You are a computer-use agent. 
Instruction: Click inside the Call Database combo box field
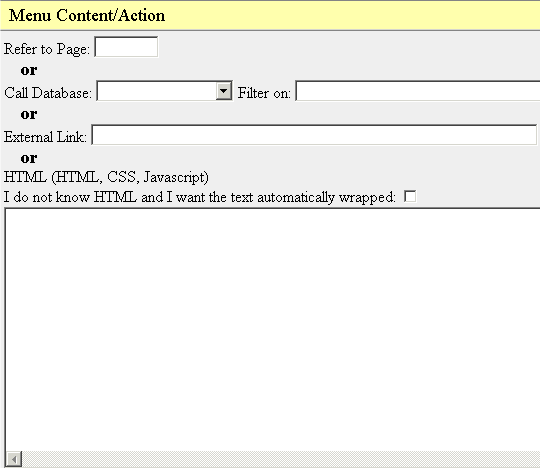click(x=157, y=91)
